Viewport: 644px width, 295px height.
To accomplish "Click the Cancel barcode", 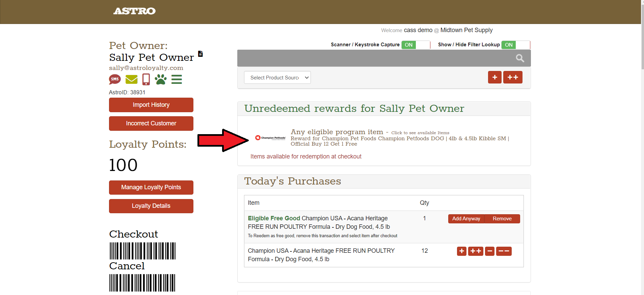I will coord(142,283).
